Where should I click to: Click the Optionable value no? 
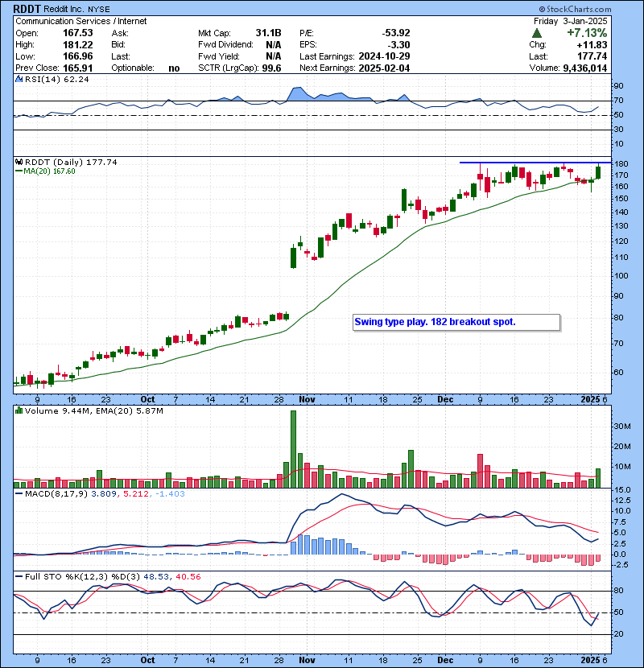tap(174, 68)
